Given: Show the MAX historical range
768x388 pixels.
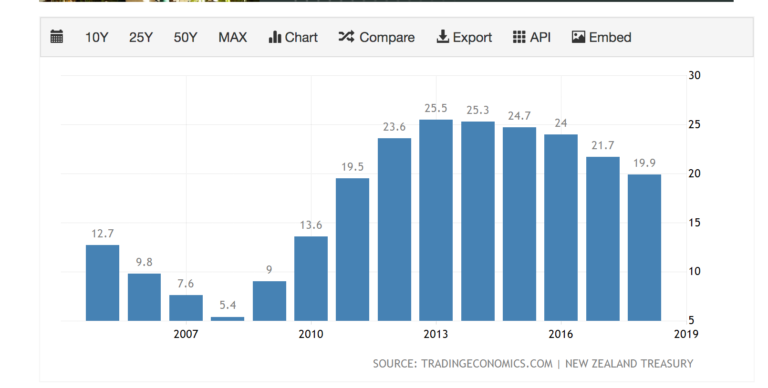Looking at the screenshot, I should click(x=233, y=38).
